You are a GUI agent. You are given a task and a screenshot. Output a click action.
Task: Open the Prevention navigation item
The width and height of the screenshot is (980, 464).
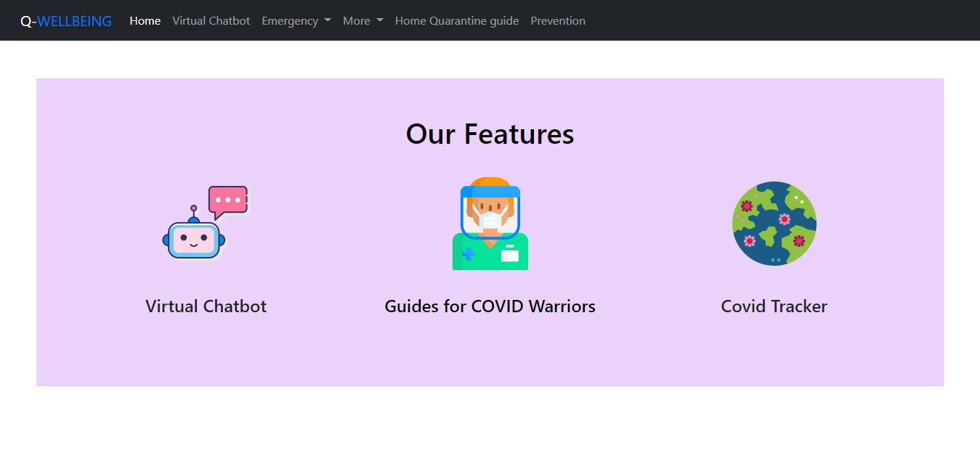coord(558,21)
